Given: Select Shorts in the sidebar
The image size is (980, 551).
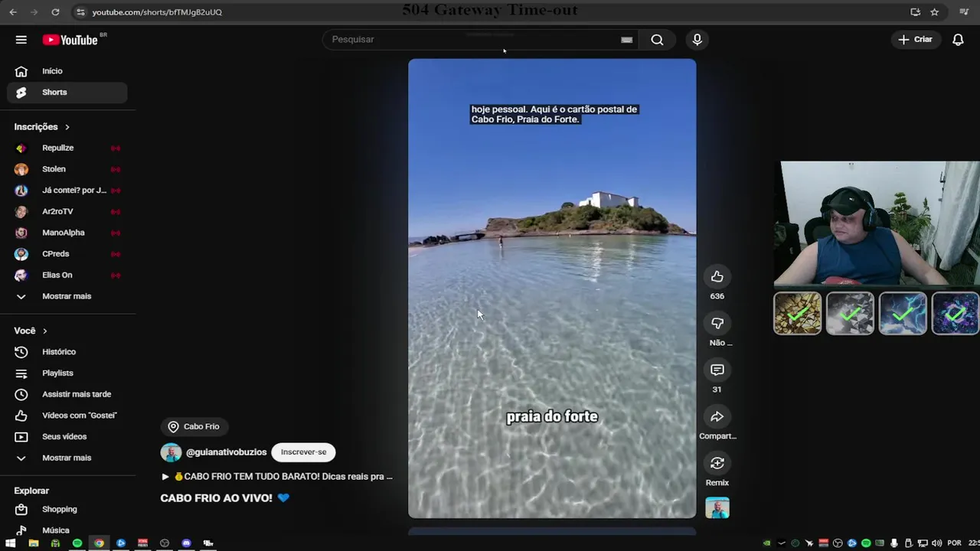Looking at the screenshot, I should [67, 93].
